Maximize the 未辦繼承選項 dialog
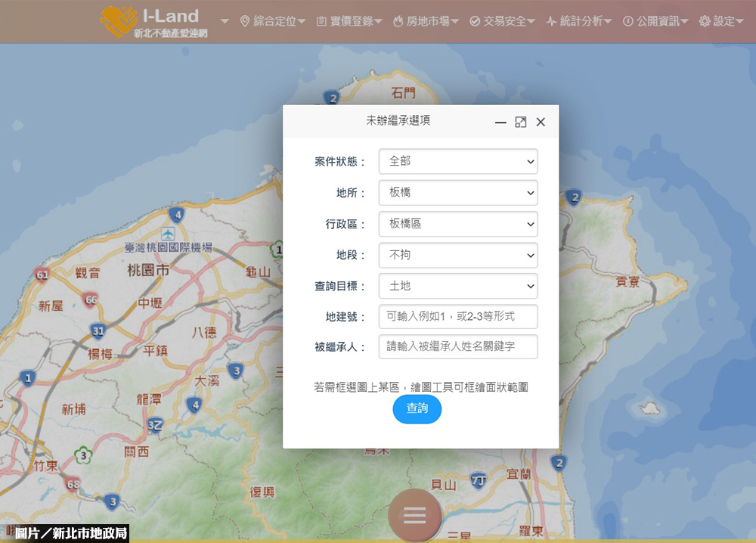This screenshot has height=543, width=756. click(521, 123)
